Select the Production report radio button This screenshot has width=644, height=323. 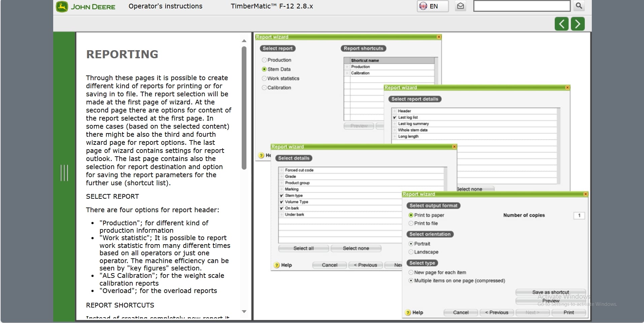(264, 60)
